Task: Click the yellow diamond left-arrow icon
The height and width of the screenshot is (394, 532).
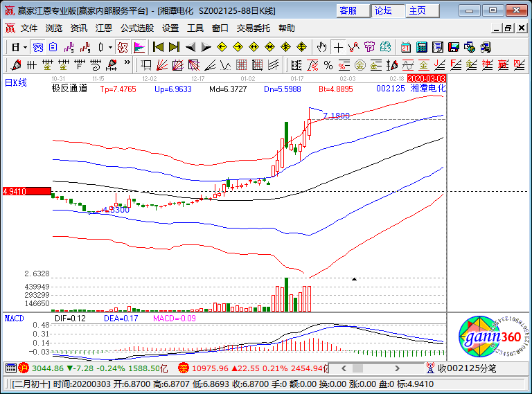Action: tap(222, 47)
